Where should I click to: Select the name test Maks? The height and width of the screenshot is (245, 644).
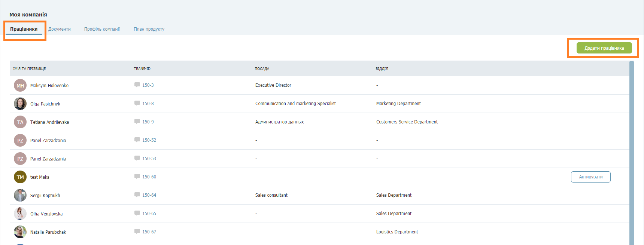[x=40, y=177]
